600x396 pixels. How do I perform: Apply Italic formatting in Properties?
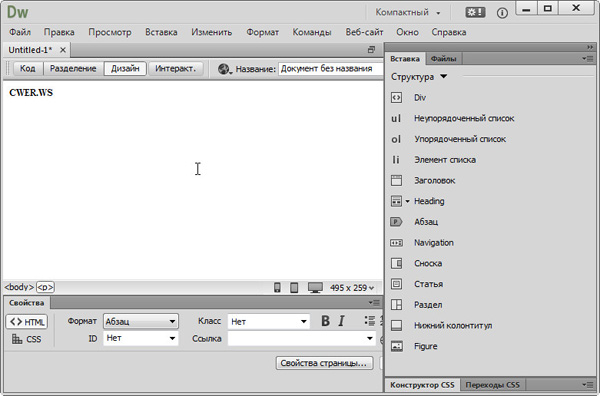[x=342, y=321]
